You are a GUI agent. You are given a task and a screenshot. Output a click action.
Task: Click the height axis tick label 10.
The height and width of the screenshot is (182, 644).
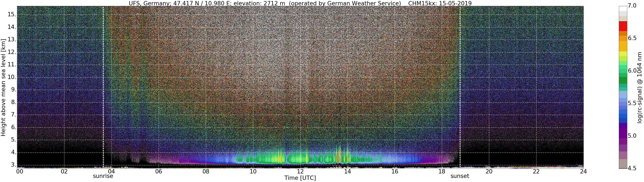12,77
